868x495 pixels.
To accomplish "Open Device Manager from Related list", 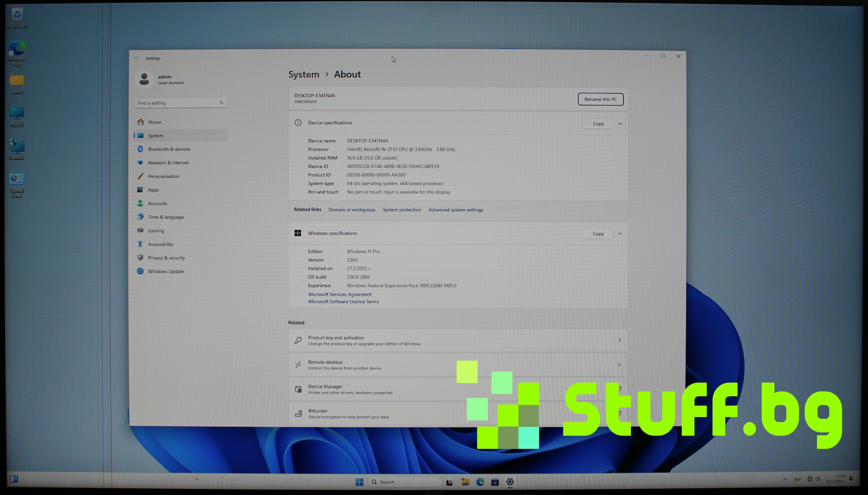I will [x=458, y=389].
